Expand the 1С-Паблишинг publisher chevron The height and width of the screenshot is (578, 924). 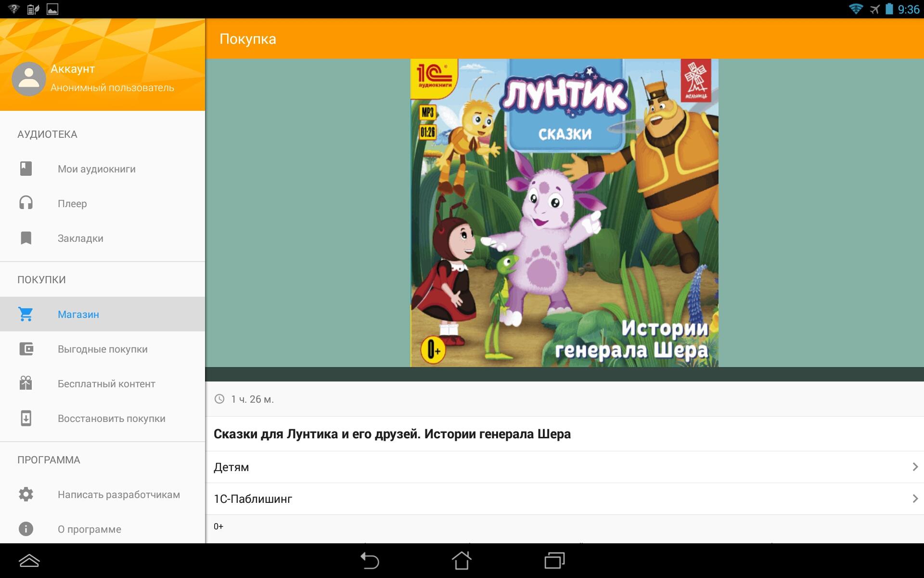tap(915, 499)
